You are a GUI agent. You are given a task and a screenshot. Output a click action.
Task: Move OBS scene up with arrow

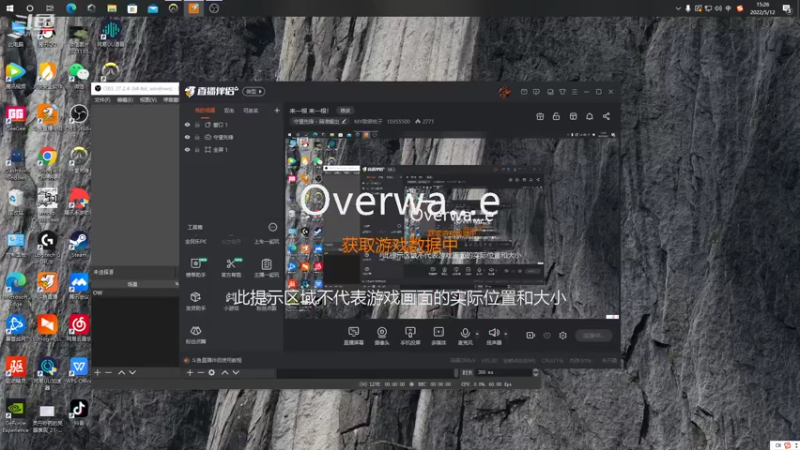tap(121, 372)
